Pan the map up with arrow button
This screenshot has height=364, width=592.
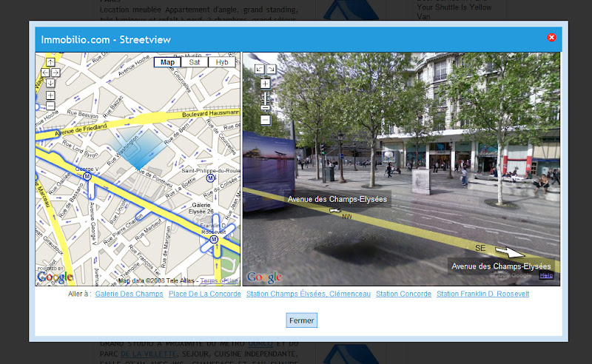tap(50, 62)
